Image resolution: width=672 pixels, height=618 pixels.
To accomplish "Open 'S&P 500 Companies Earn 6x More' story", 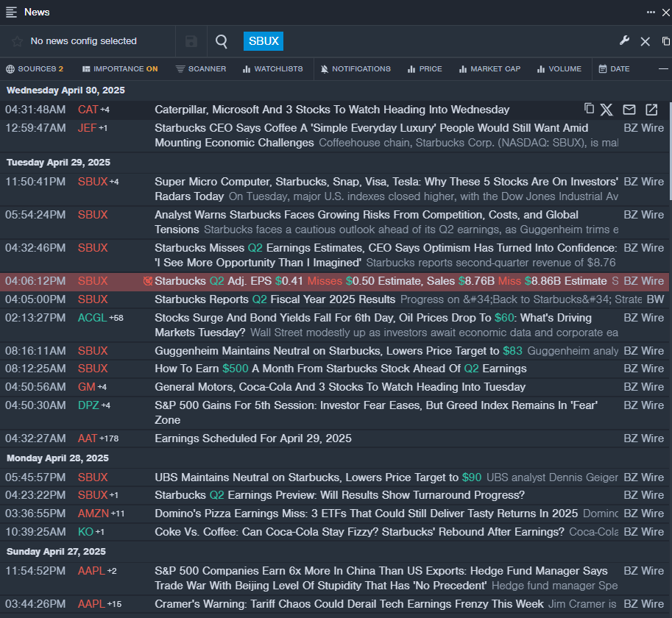I will [381, 578].
